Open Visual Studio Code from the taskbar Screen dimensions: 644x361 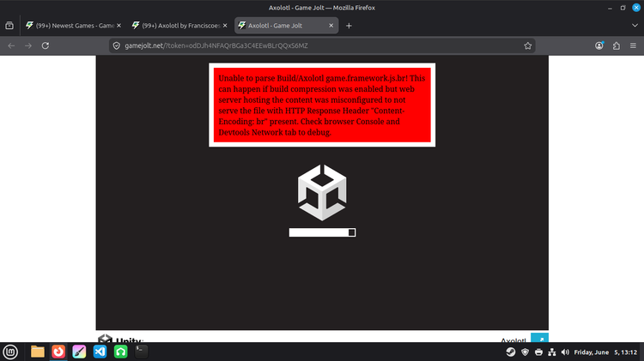point(100,352)
